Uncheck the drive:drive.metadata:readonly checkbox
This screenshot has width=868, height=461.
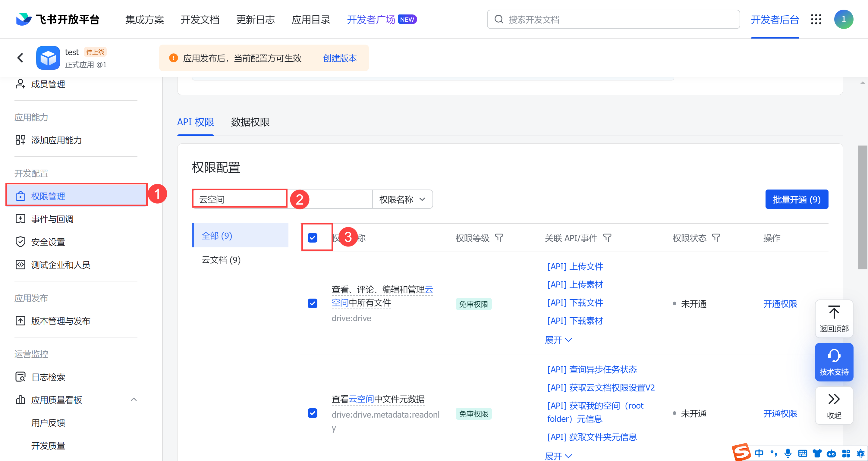(312, 413)
